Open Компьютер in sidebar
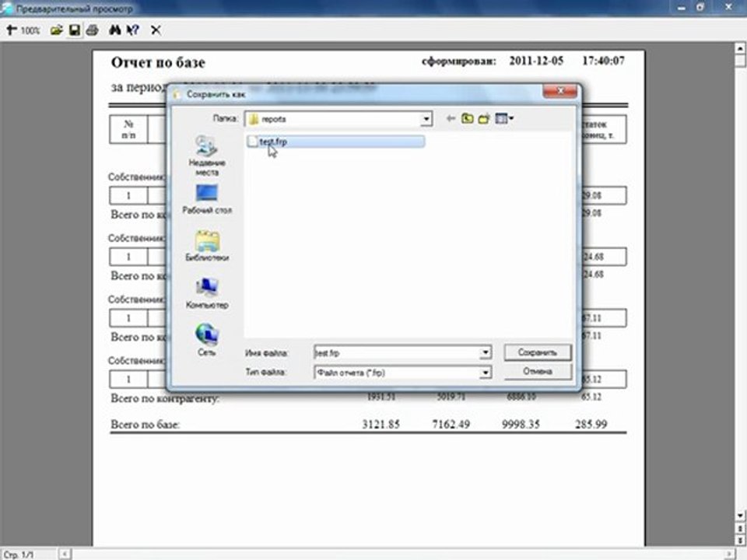The image size is (747, 560). (207, 293)
